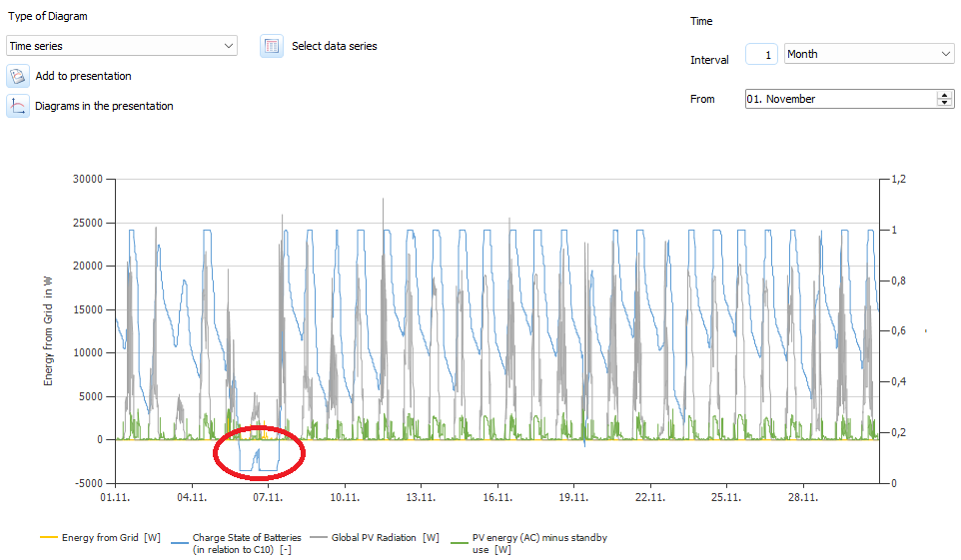Click the Select data series table icon
The image size is (961, 560).
[272, 46]
